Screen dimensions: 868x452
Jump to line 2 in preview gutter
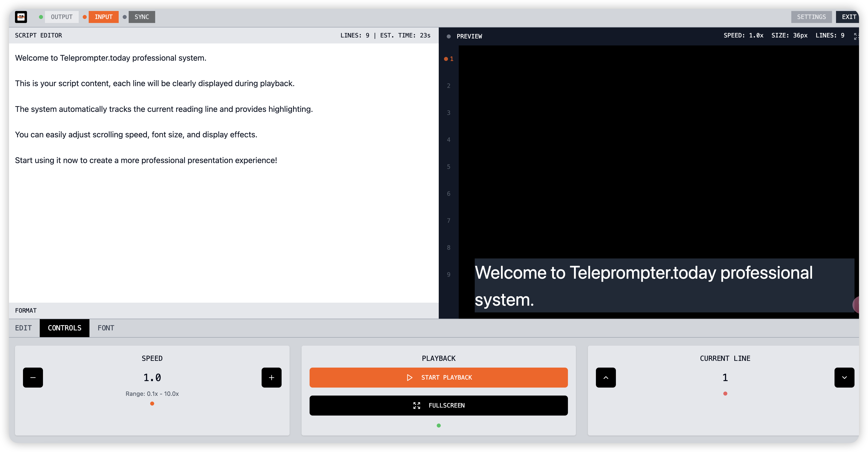[x=448, y=86]
